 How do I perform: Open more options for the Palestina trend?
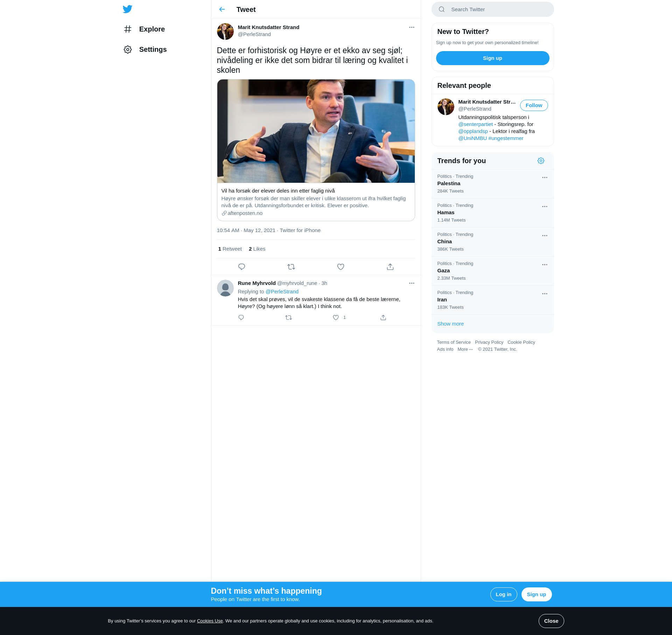click(545, 177)
